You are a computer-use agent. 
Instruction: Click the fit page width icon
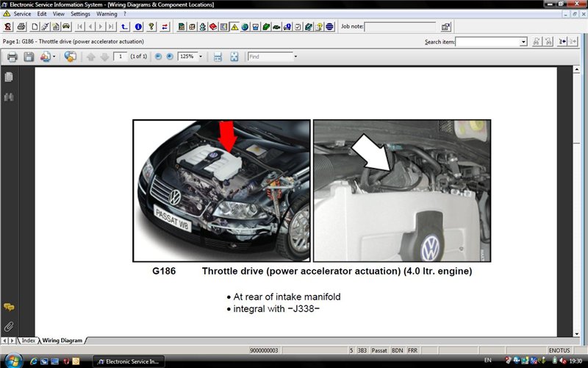218,57
